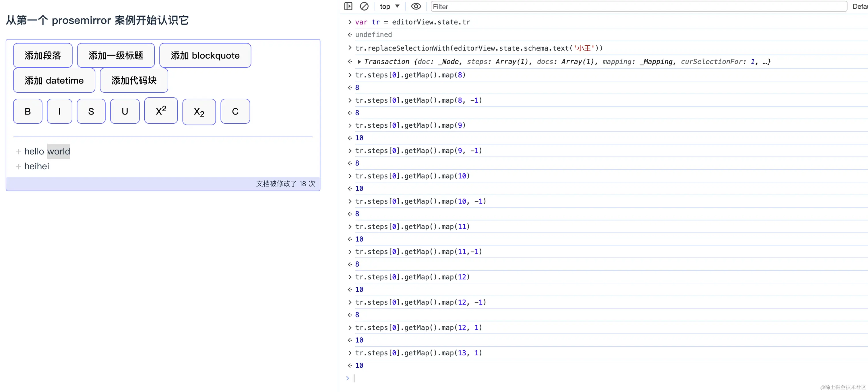Screen dimensions: 868x392
Task: Click the 添加一级标题 button
Action: pos(116,56)
